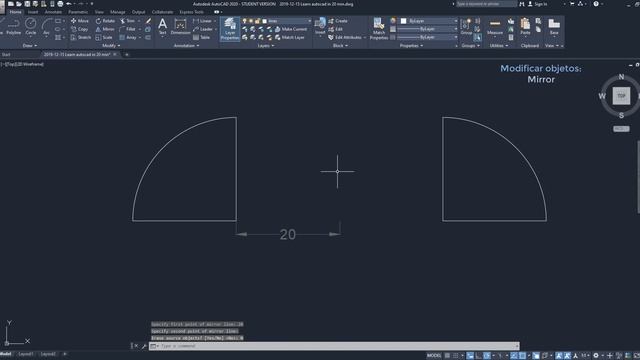Viewport: 640px width, 360px height.
Task: Select the Leader annotation tool
Action: [x=203, y=29]
